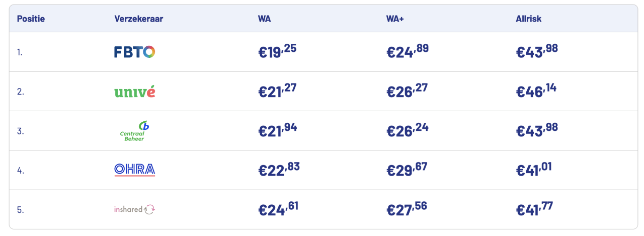Screen dimensions: 644x236
Task: Click FBTO WA+ price €24,89
Action: (408, 52)
